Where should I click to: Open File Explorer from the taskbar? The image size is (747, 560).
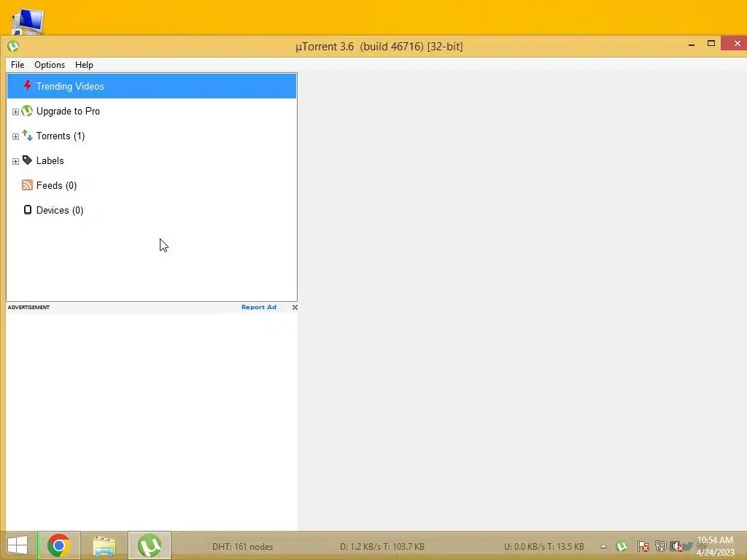click(104, 545)
